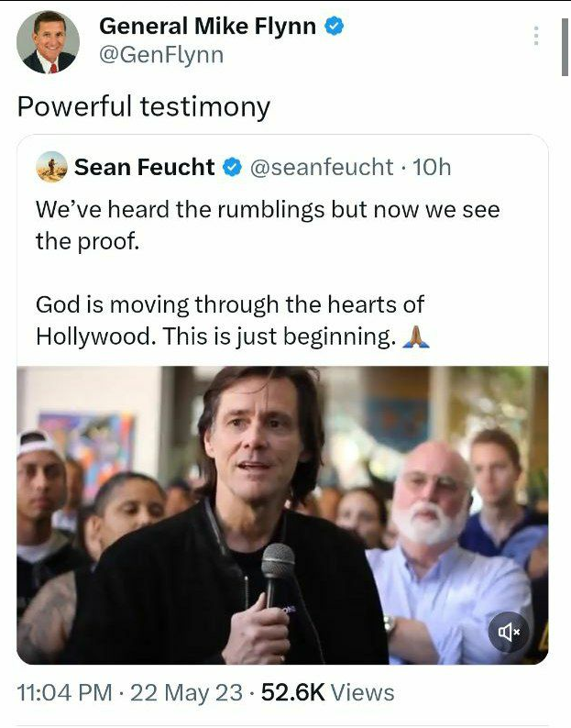Click the 'God is moving through' paragraph
This screenshot has width=571, height=728.
[230, 321]
